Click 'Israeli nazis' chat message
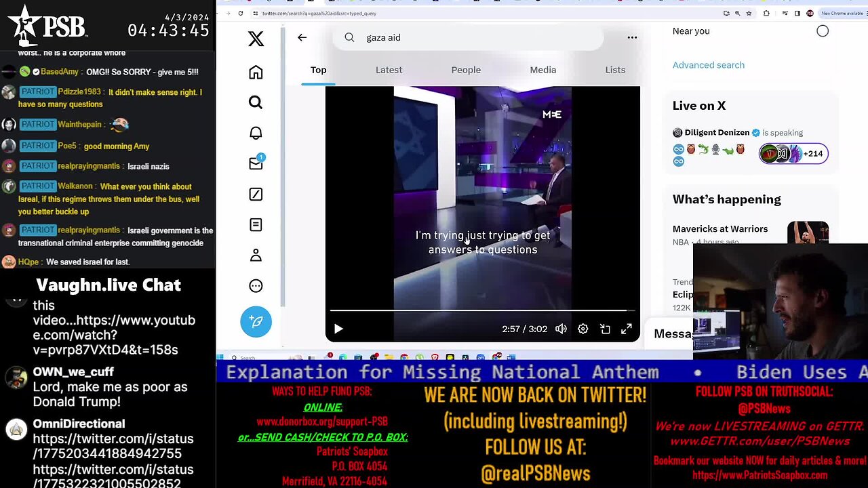Screen dimensions: 868x488 point(149,167)
